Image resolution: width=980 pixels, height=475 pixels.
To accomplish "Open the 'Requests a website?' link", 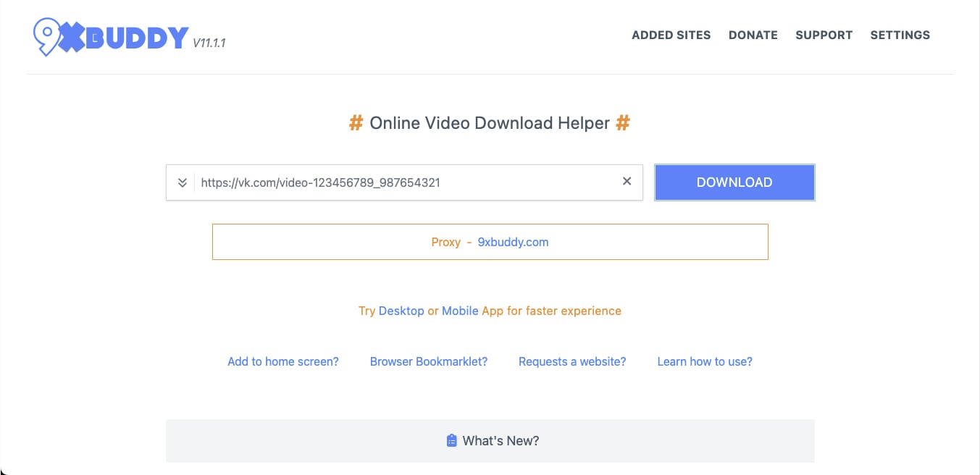I will [x=572, y=361].
